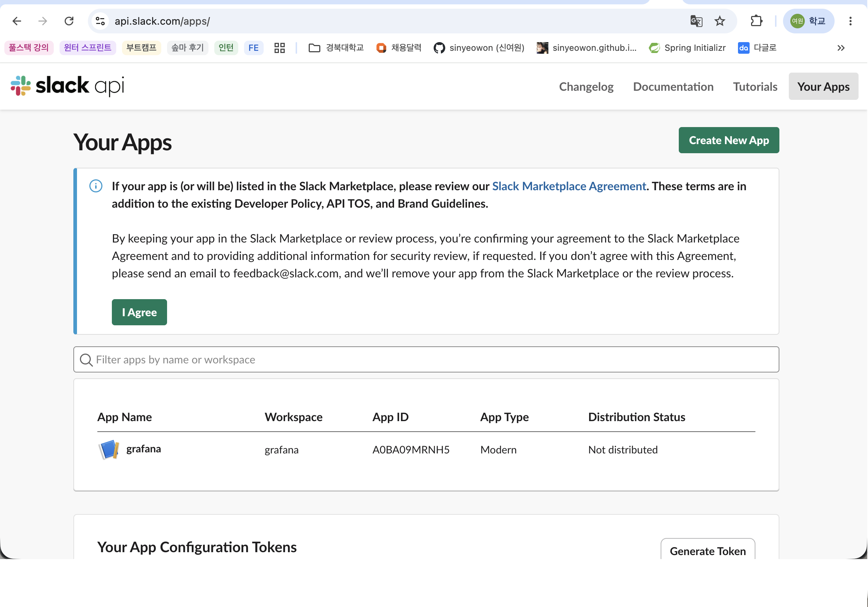
Task: Click the App Name column header
Action: tap(124, 417)
